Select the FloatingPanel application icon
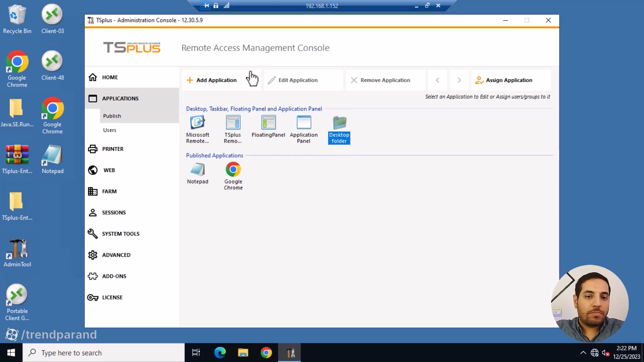 [268, 127]
